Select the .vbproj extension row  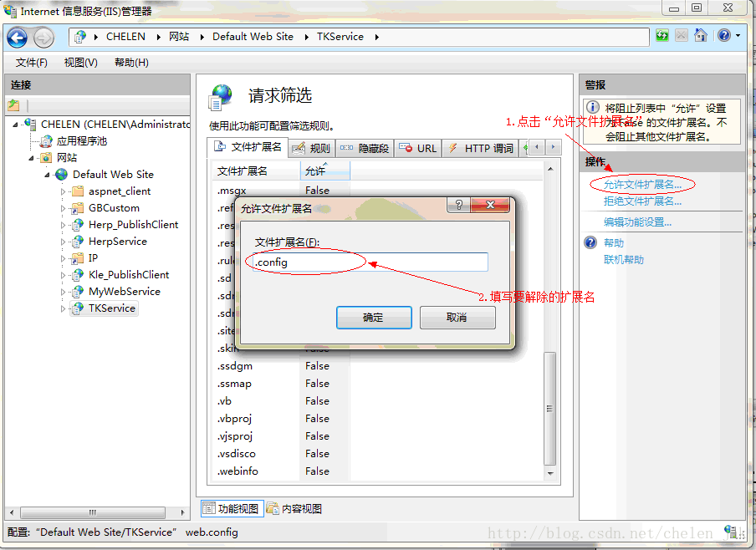[x=377, y=419]
